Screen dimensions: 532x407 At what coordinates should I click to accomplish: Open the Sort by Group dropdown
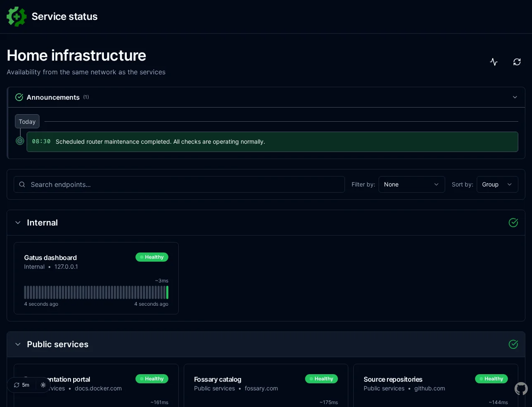pos(497,184)
